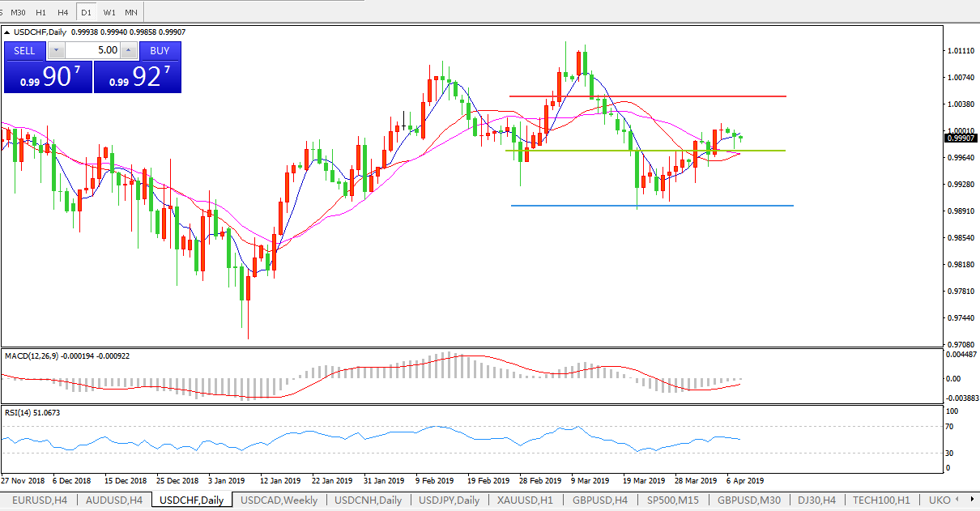Activate the D1 daily timeframe
980x511 pixels.
coord(87,12)
